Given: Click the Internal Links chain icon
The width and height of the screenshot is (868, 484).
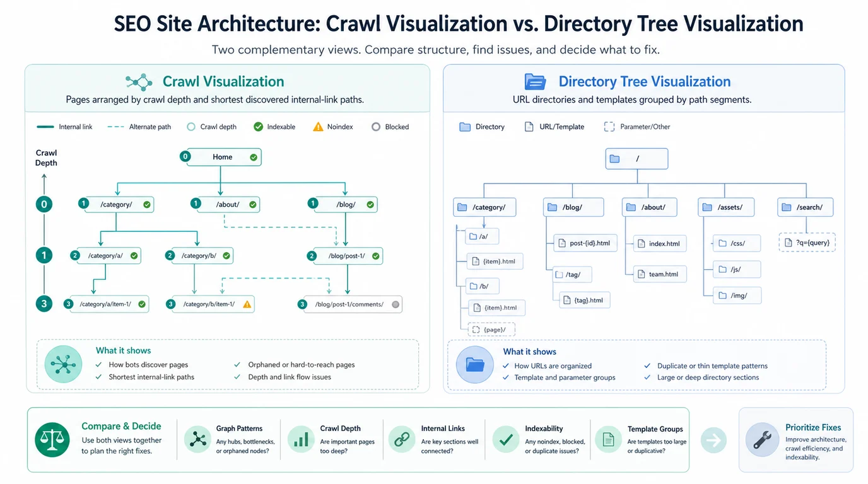Looking at the screenshot, I should [402, 439].
